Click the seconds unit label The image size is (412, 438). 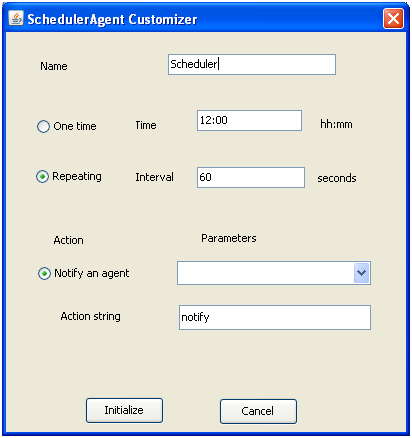point(337,178)
